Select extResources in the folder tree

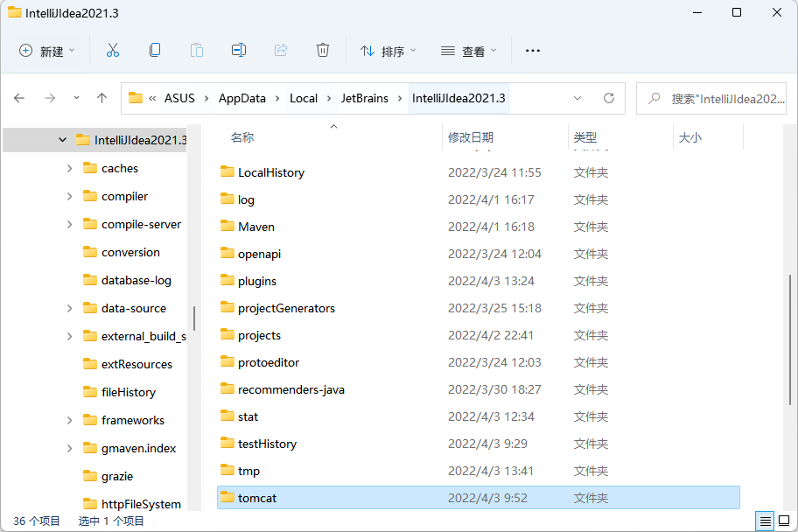coord(136,364)
